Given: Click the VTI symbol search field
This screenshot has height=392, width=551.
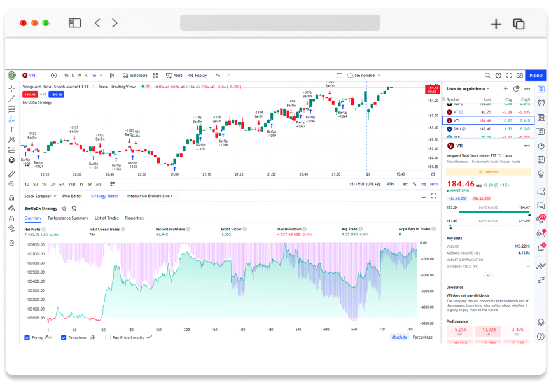Looking at the screenshot, I should pyautogui.click(x=30, y=75).
